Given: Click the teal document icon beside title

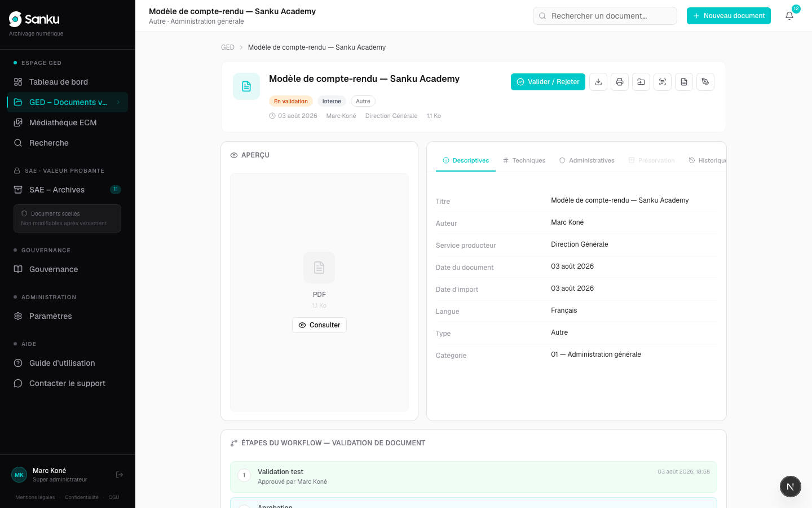Looking at the screenshot, I should [x=246, y=86].
